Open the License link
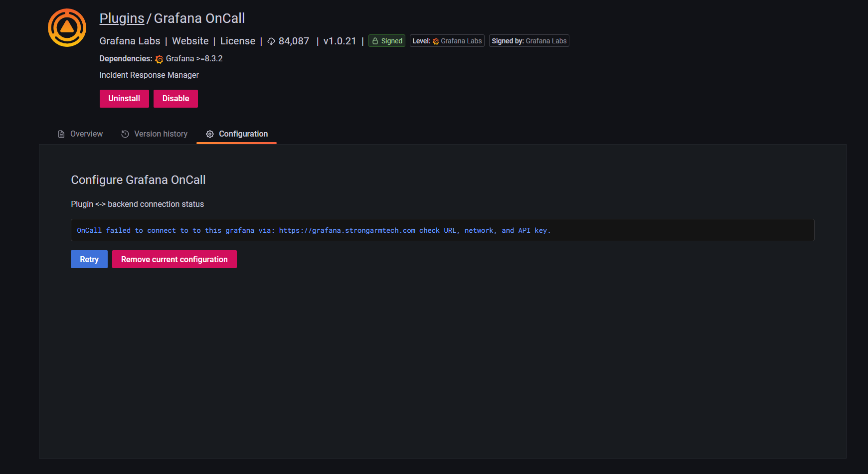This screenshot has height=474, width=868. click(238, 41)
